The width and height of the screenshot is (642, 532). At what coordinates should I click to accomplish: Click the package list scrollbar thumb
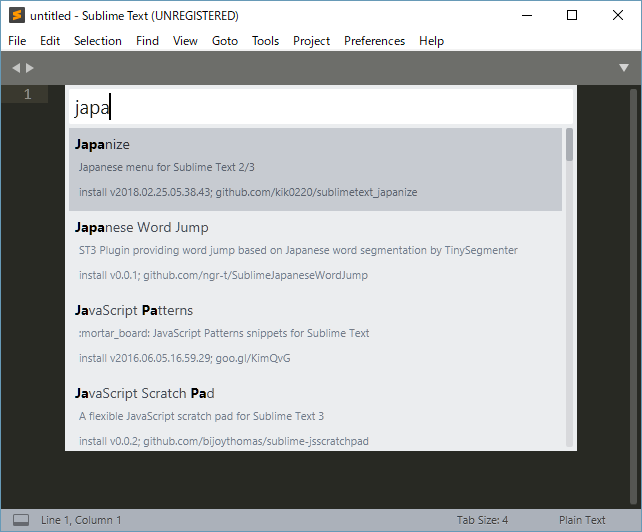point(569,144)
